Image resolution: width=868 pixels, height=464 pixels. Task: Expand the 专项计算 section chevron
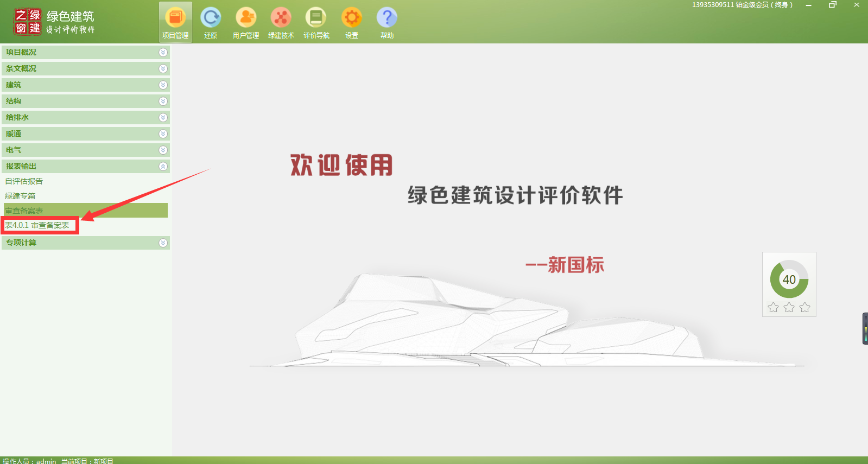pos(163,243)
